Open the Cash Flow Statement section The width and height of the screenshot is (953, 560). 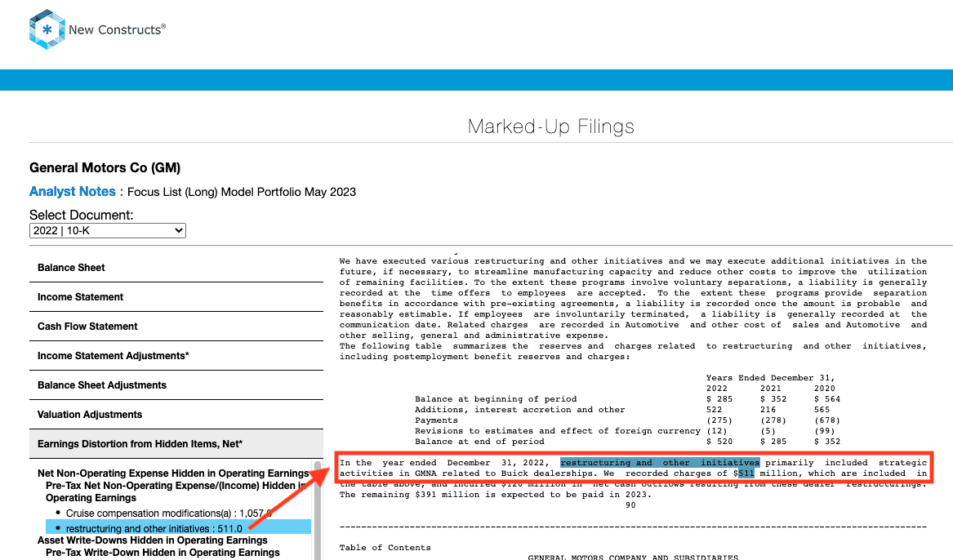click(176, 327)
